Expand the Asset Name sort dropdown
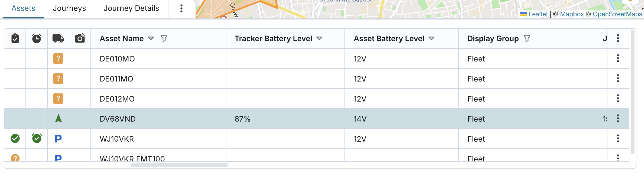Viewport: 644px width, 176px height. tap(151, 38)
